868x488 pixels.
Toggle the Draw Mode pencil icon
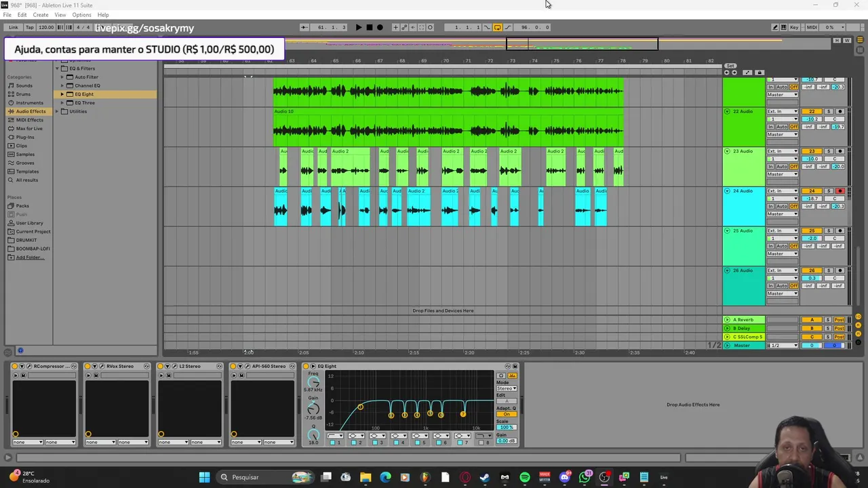pos(775,27)
